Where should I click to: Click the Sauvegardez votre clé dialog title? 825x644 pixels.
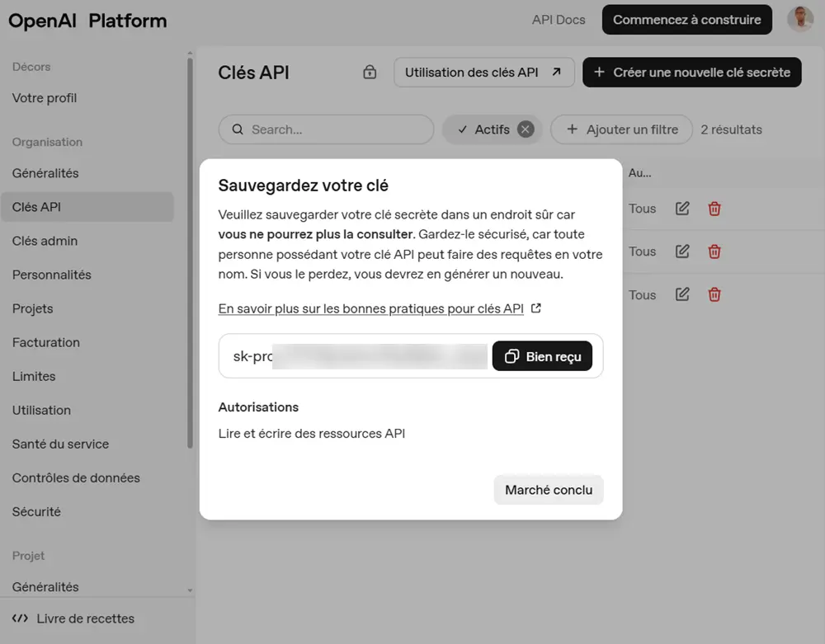pos(303,185)
